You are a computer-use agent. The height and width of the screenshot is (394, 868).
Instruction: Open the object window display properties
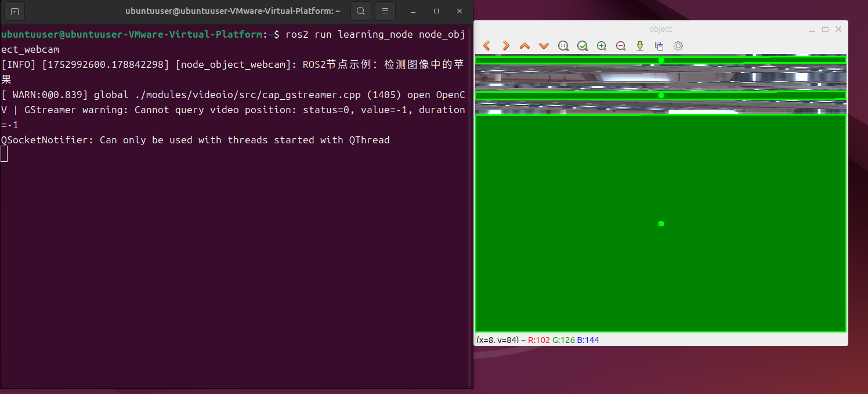678,46
